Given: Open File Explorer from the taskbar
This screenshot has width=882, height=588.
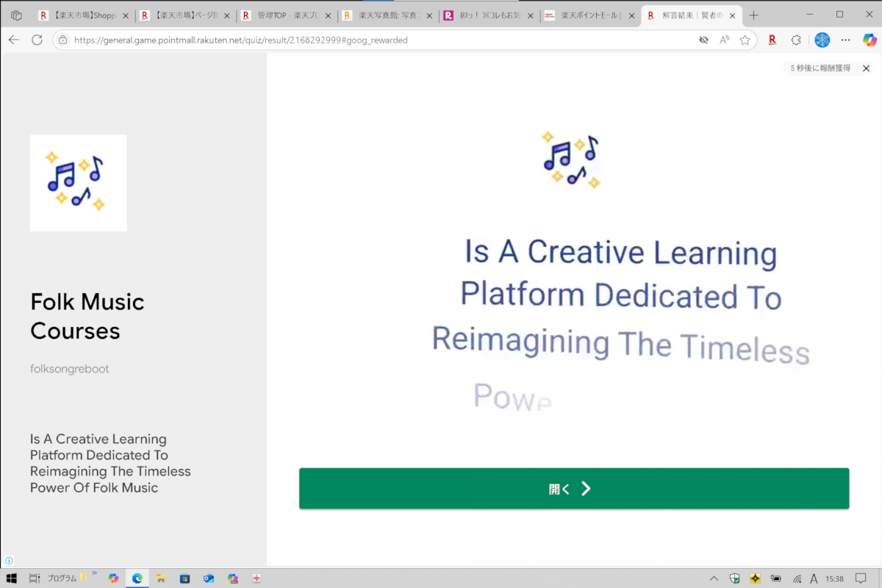Looking at the screenshot, I should (161, 578).
